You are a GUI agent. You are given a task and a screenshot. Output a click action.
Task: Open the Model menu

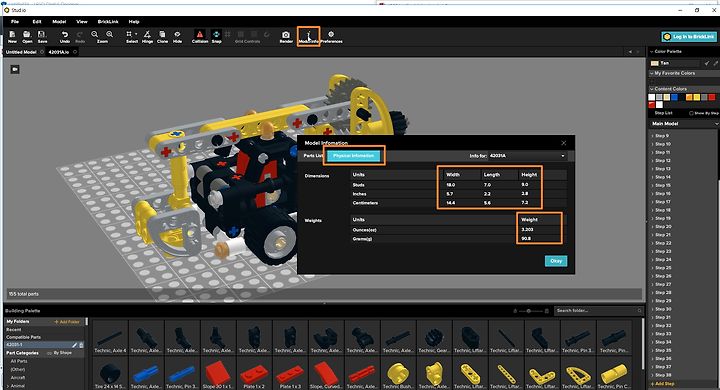59,22
